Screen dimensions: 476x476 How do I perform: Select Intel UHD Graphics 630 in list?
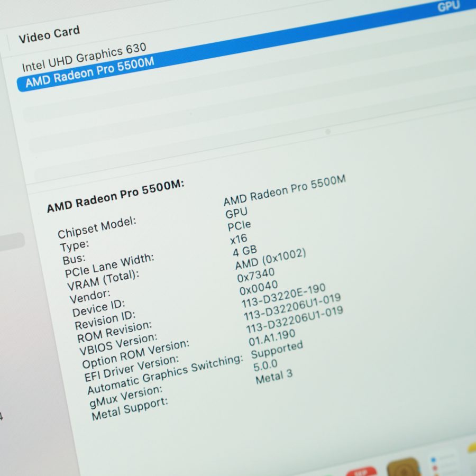84,57
